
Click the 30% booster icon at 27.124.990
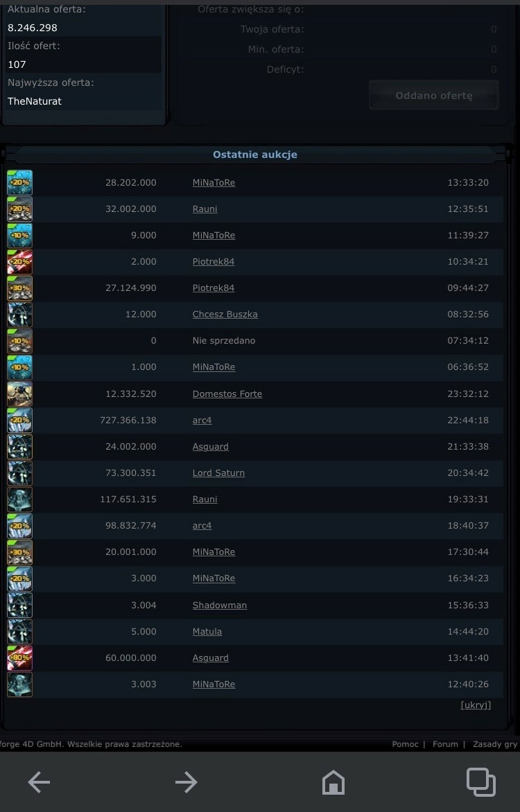(x=19, y=288)
